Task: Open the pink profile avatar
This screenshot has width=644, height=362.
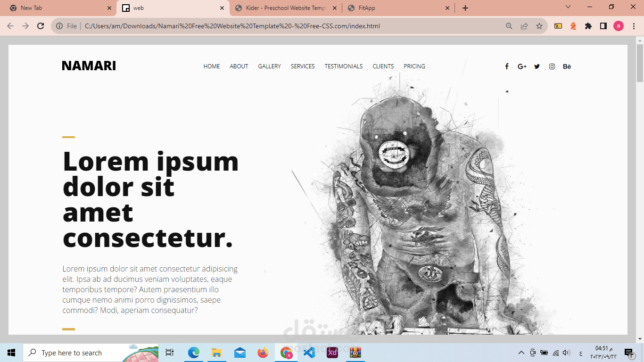Action: (619, 26)
